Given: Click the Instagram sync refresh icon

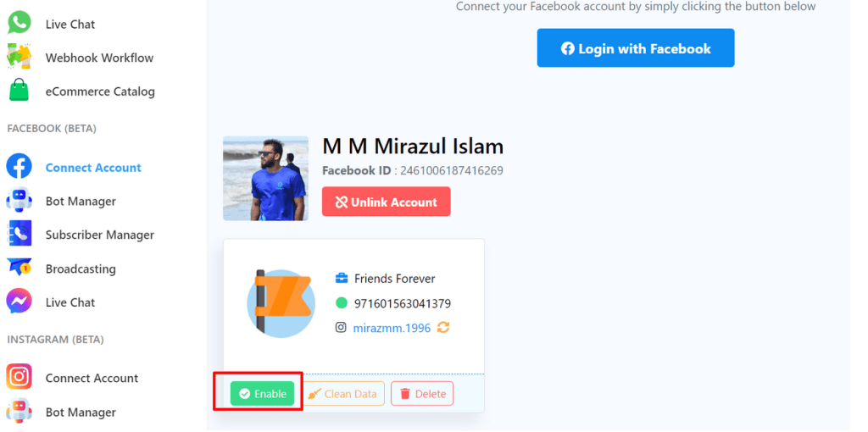Looking at the screenshot, I should 443,328.
